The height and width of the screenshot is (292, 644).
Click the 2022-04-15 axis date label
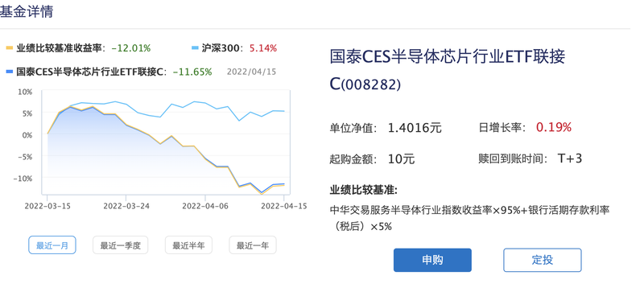click(284, 206)
